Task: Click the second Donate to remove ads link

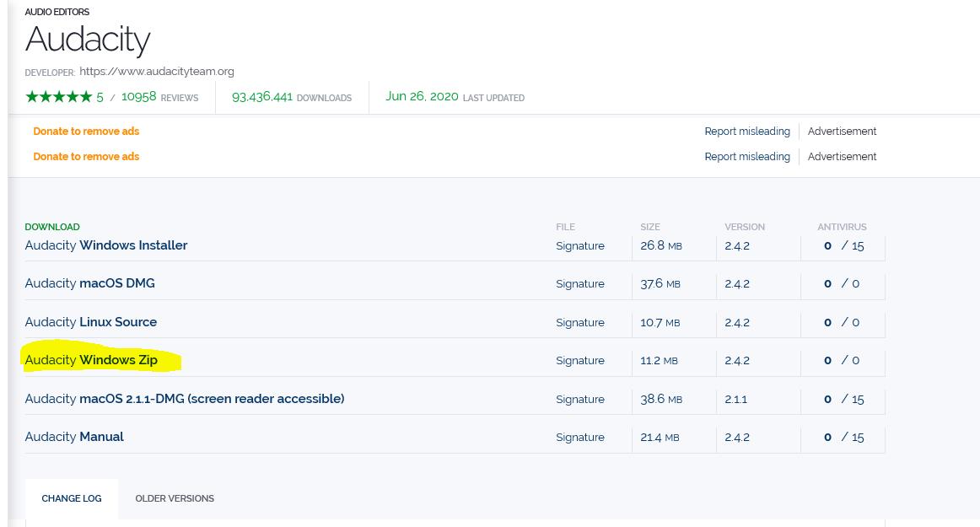Action: tap(86, 156)
